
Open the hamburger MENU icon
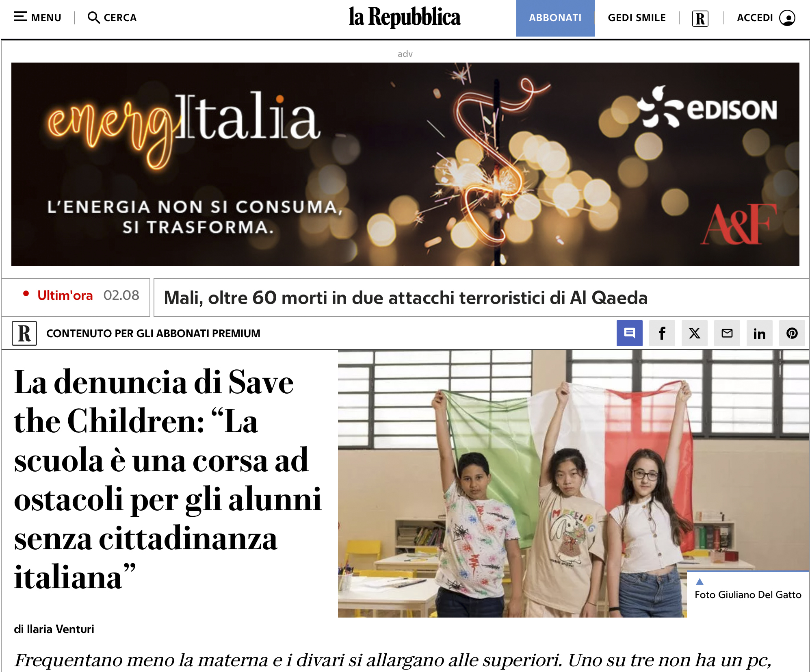[20, 17]
